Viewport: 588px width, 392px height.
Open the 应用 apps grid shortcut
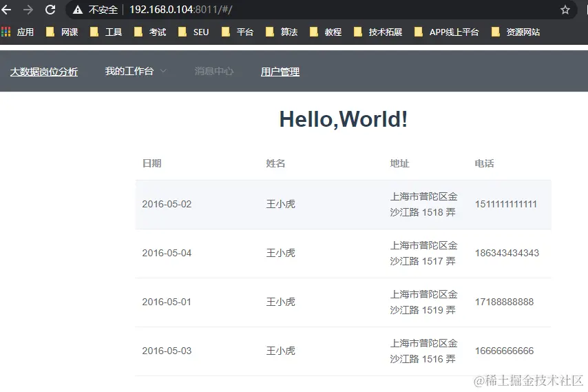18,32
